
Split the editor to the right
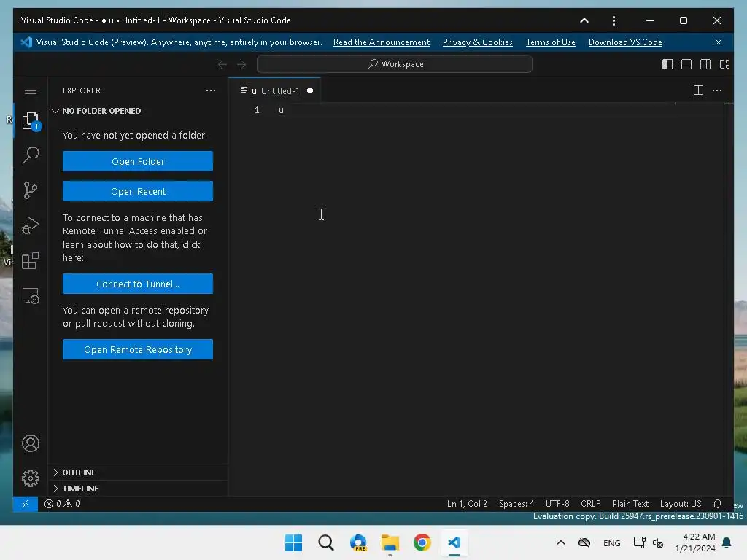[698, 90]
